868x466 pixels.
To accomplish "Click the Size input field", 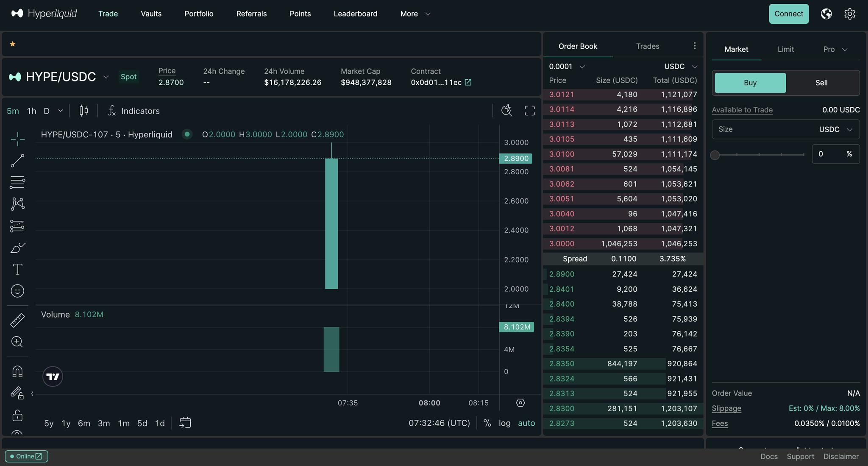I will pyautogui.click(x=786, y=129).
